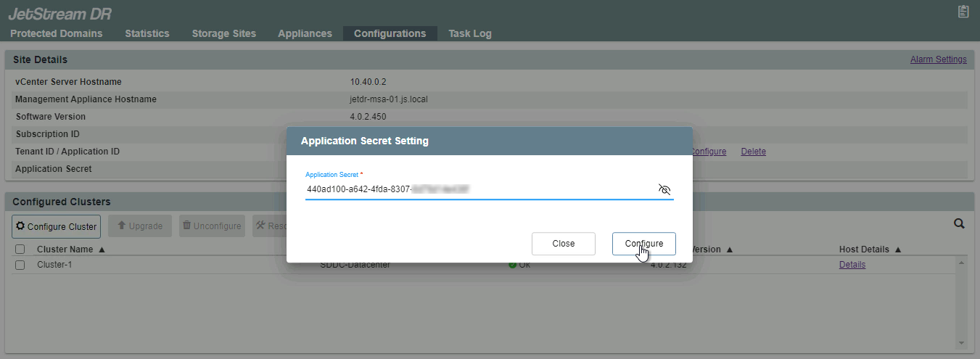
Task: Sort by the Cluster Name column arrow
Action: 102,249
